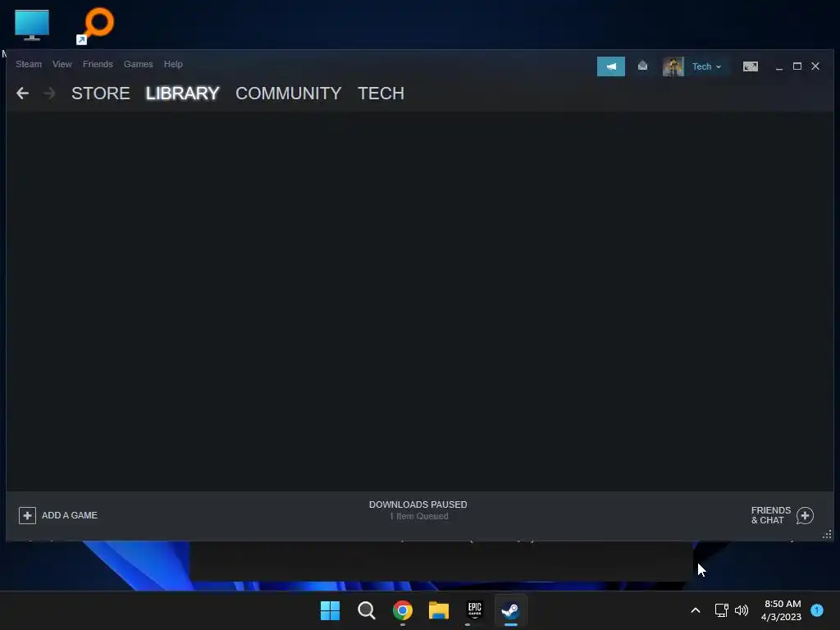Open the Windows Start menu

(x=330, y=610)
